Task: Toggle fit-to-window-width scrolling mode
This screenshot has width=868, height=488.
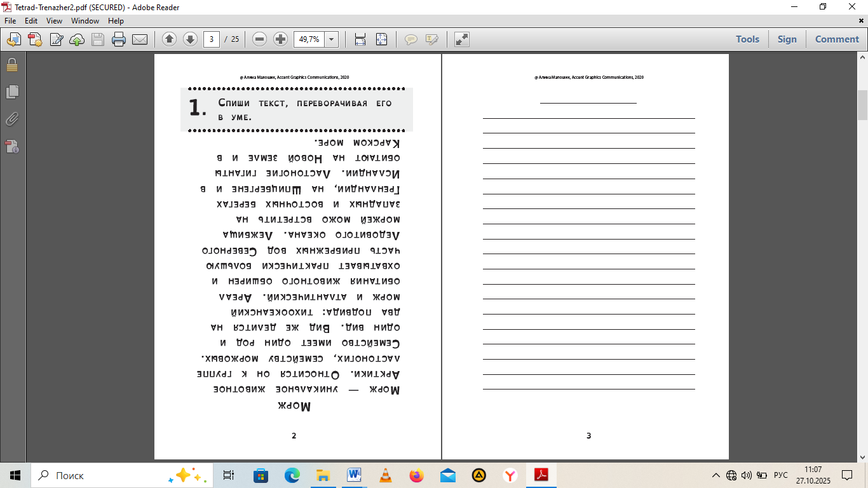Action: coord(360,39)
